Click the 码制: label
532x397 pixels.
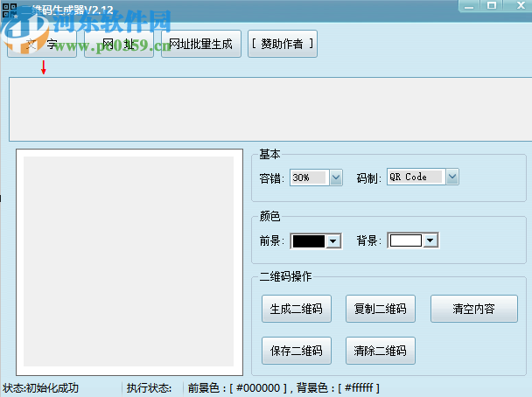point(369,178)
